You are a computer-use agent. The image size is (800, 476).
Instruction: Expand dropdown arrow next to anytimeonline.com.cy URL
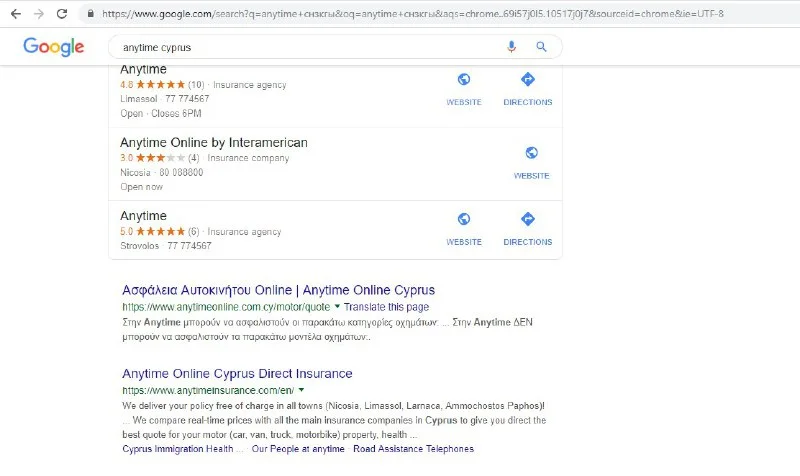(337, 306)
